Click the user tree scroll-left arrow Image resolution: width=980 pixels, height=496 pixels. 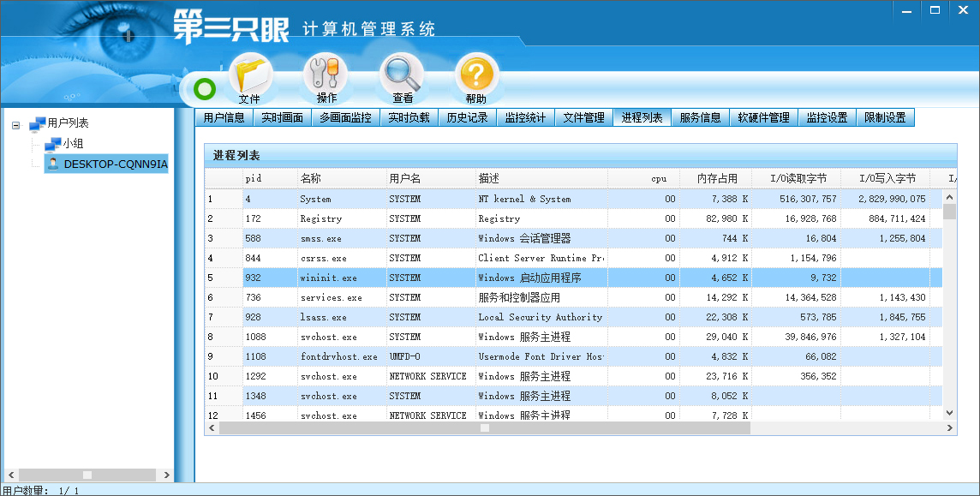click(x=10, y=475)
